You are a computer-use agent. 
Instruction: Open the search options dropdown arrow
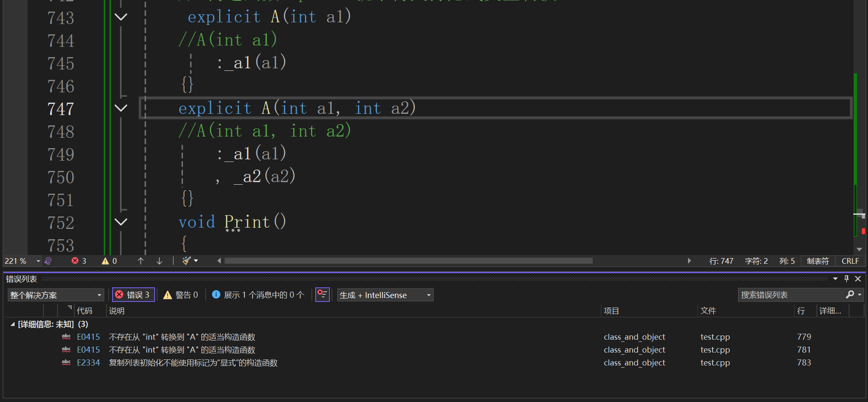point(859,295)
